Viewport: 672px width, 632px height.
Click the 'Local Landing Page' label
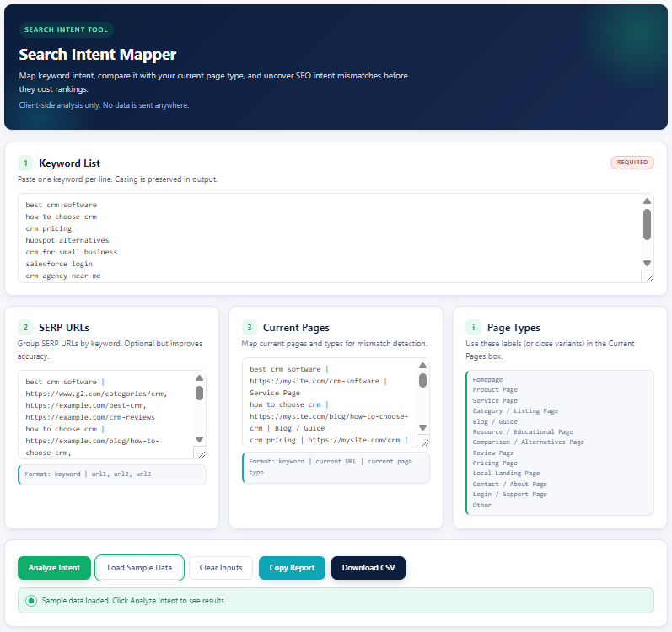506,473
